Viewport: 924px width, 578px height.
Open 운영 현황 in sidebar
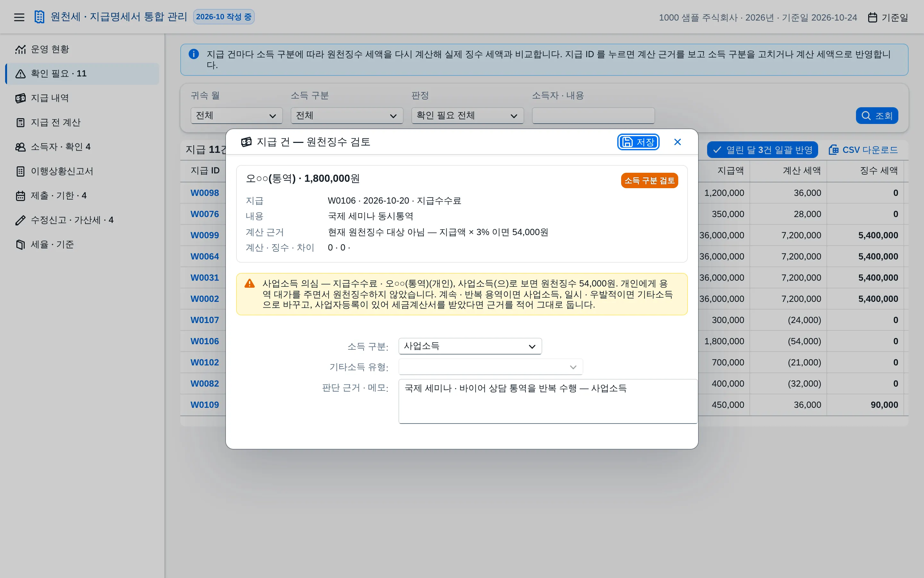point(82,49)
